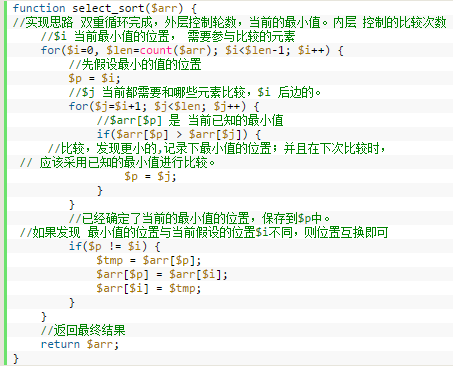Click the $p = $i; statement

pos(94,78)
